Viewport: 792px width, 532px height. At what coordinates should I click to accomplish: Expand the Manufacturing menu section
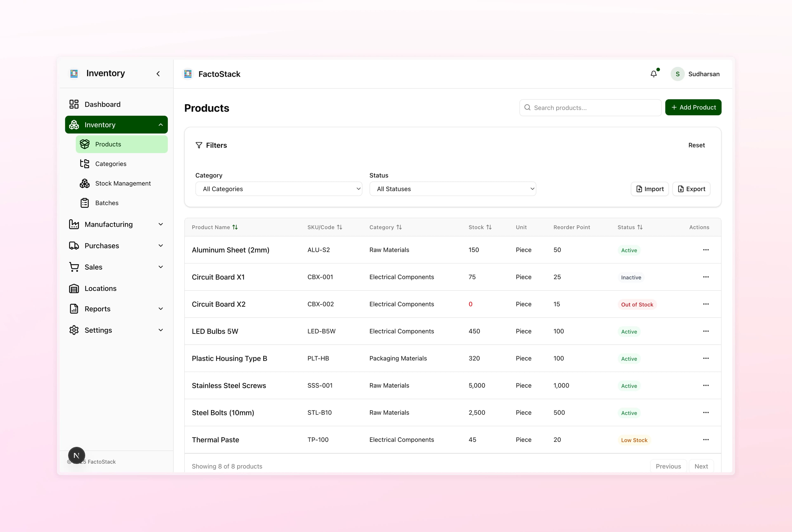117,224
